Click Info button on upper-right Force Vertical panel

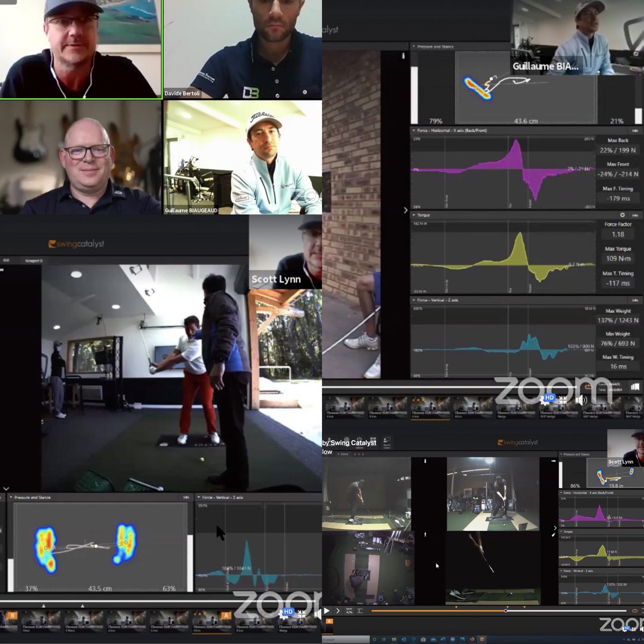(x=635, y=300)
